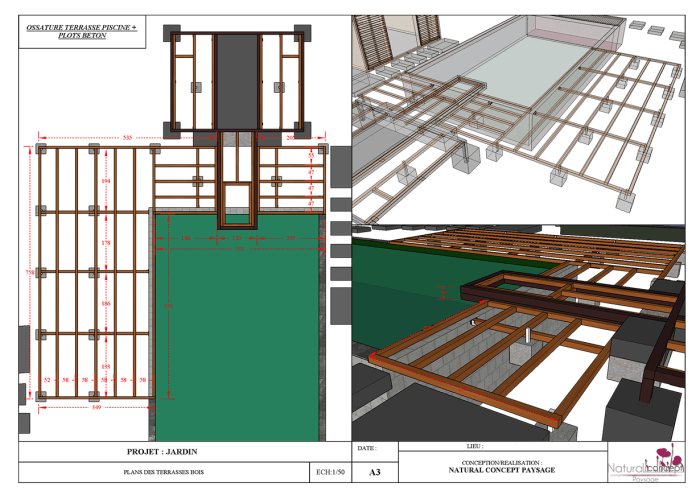This screenshot has height=495, width=700.
Task: Click the '758' overall height dimension
Action: coord(29,272)
